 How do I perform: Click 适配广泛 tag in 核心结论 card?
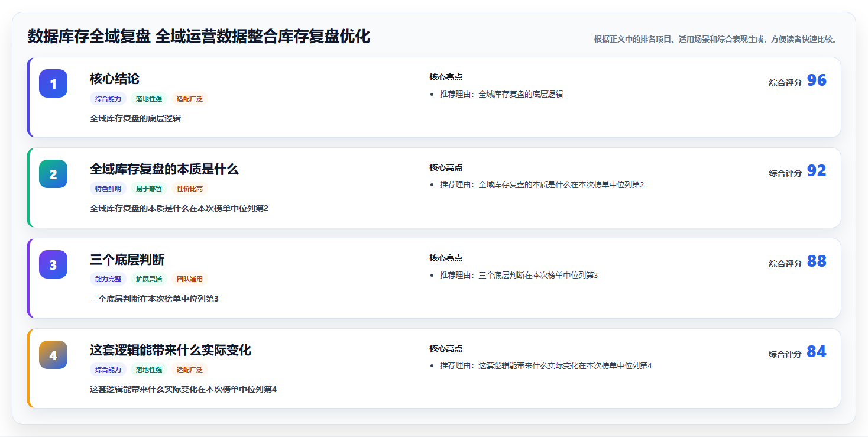tap(190, 99)
